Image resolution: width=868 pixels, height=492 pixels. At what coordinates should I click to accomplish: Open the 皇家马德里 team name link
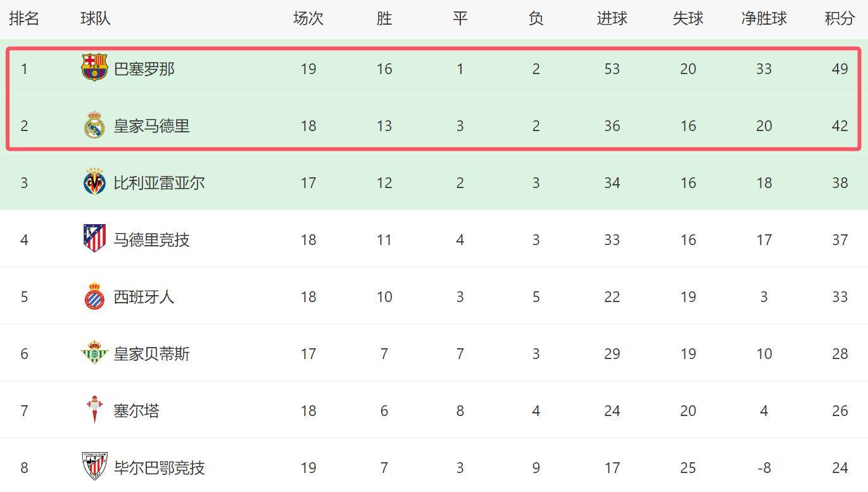[152, 125]
